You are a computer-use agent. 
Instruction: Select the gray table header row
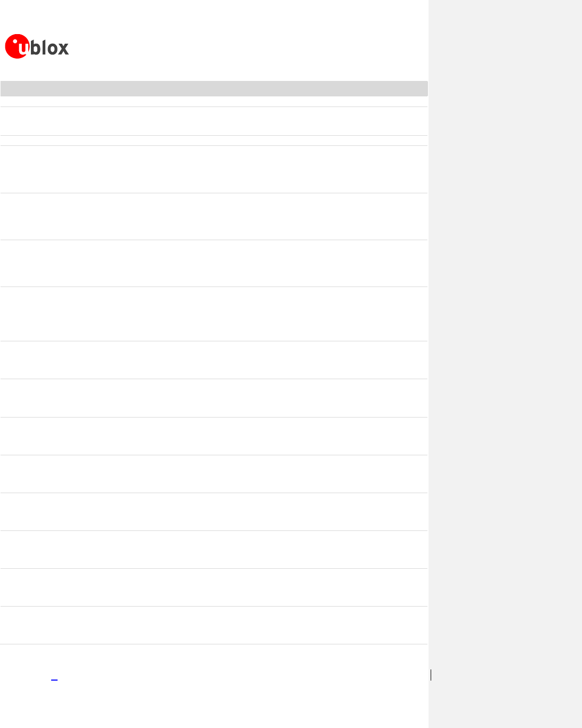point(214,88)
